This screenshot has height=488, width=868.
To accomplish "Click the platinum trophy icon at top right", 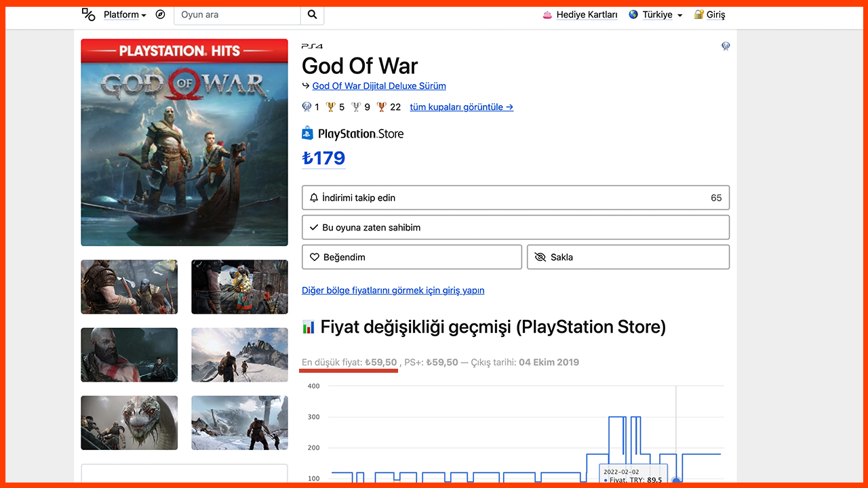I will [x=725, y=46].
